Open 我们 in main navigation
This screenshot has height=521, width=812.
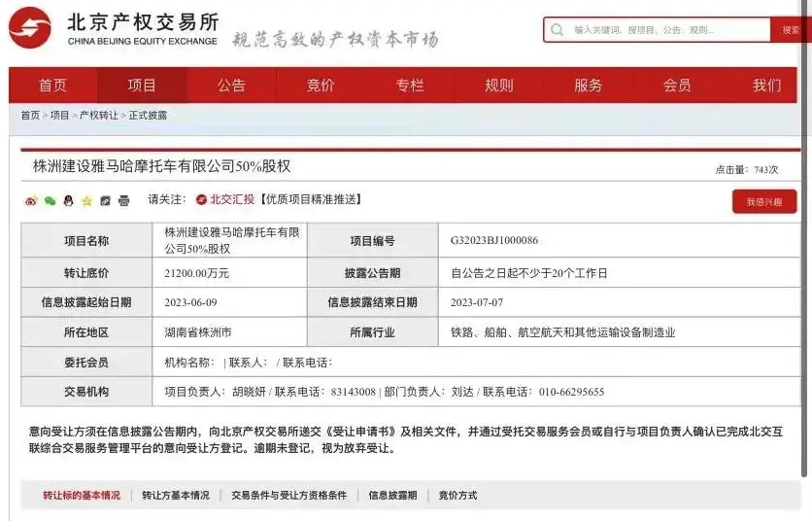tap(767, 85)
